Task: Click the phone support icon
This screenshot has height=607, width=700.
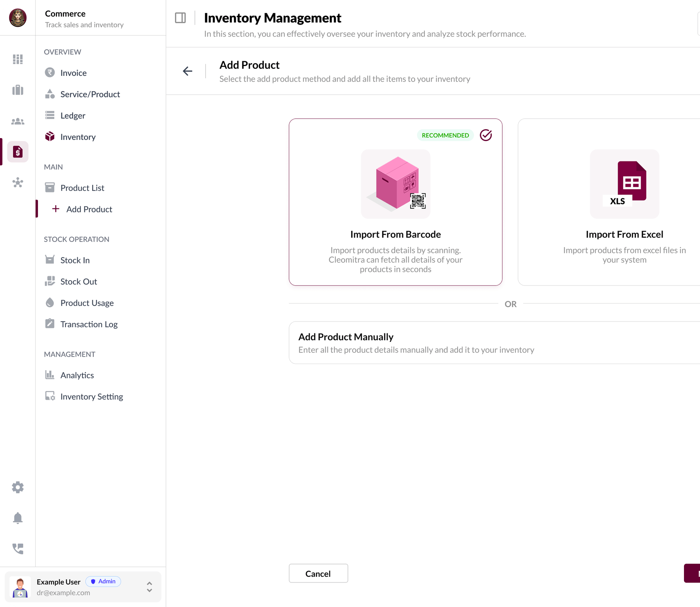Action: [x=17, y=549]
